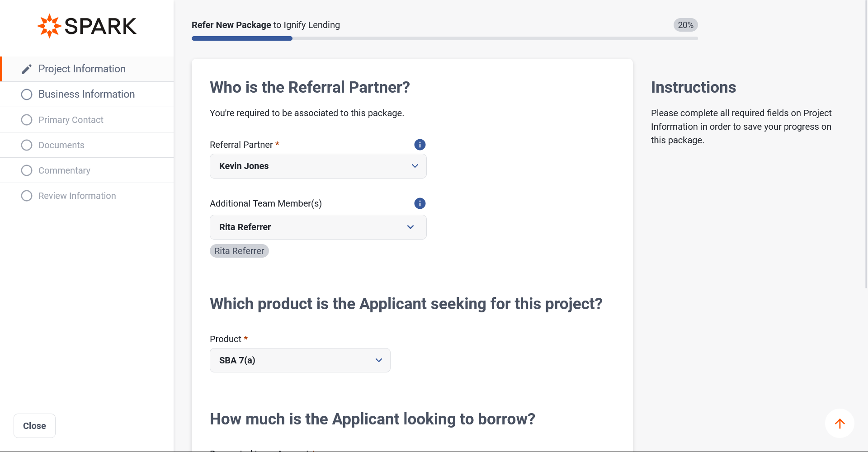Open the Commentary section
The height and width of the screenshot is (452, 868).
coord(87,170)
